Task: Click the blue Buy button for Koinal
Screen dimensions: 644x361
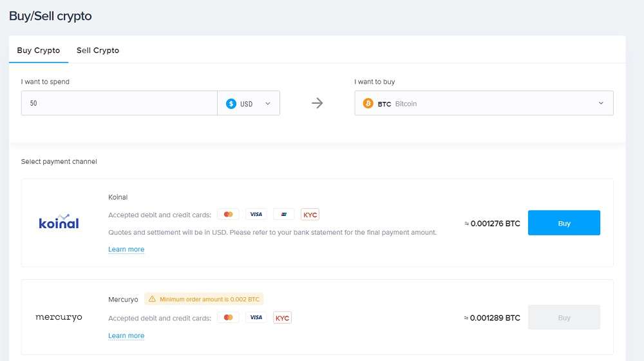Action: [x=564, y=223]
